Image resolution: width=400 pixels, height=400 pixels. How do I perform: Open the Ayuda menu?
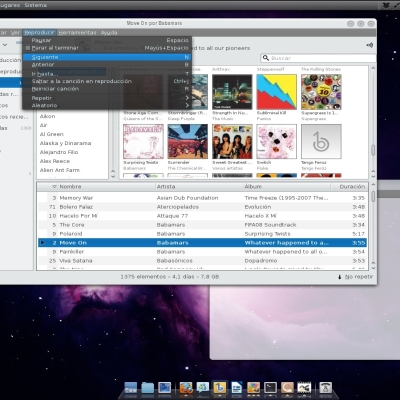(x=109, y=32)
